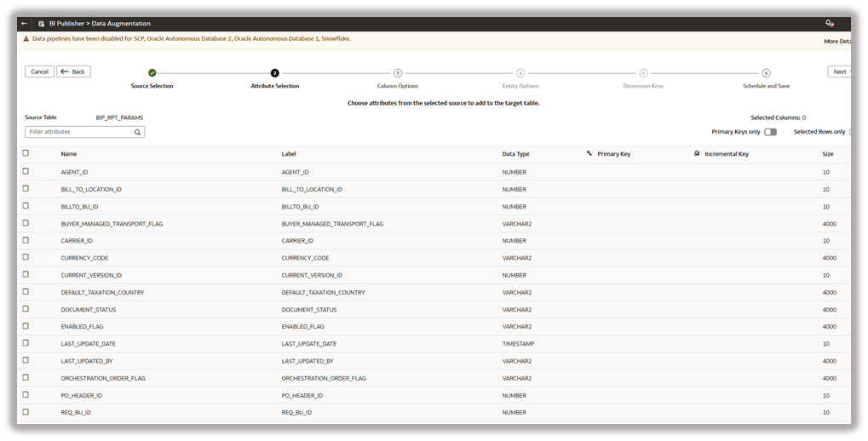Click the Selected Columns: 0 text
Viewport: 868px width, 441px height.
coord(779,117)
